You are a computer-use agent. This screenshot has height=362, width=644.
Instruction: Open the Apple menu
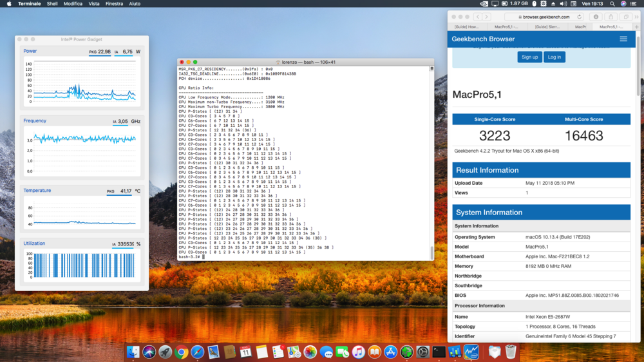8,4
